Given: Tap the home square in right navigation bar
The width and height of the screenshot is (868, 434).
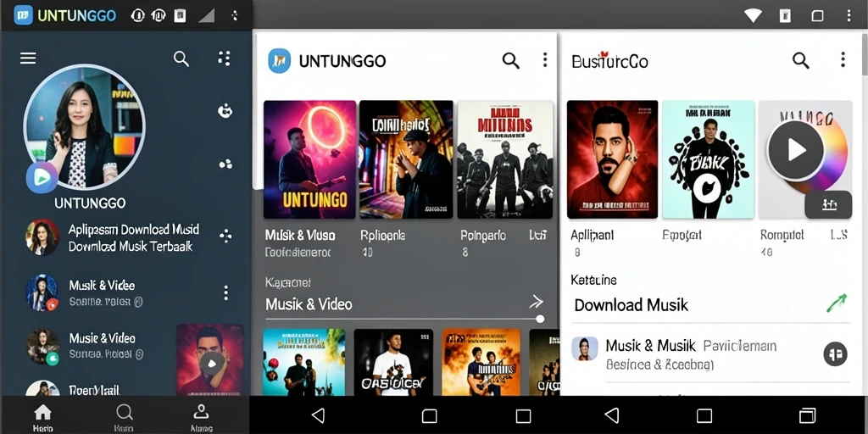Looking at the screenshot, I should tap(704, 415).
